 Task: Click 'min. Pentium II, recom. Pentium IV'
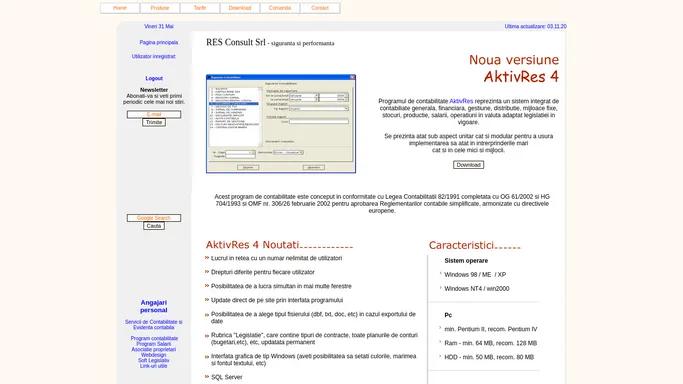pyautogui.click(x=490, y=329)
